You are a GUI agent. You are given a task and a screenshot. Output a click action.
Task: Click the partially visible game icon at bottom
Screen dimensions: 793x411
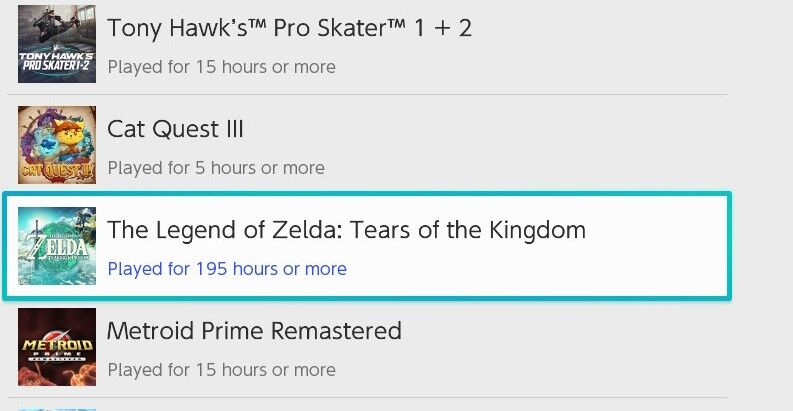57,408
